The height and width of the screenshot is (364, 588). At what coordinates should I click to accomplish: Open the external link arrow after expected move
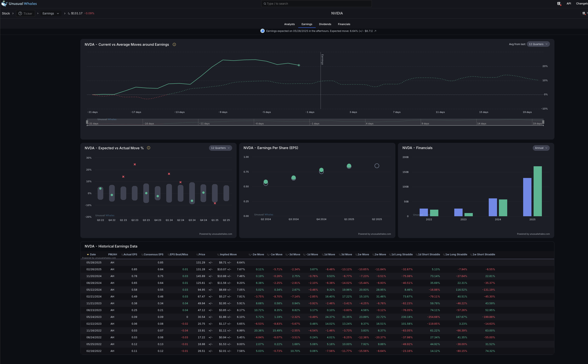[375, 31]
